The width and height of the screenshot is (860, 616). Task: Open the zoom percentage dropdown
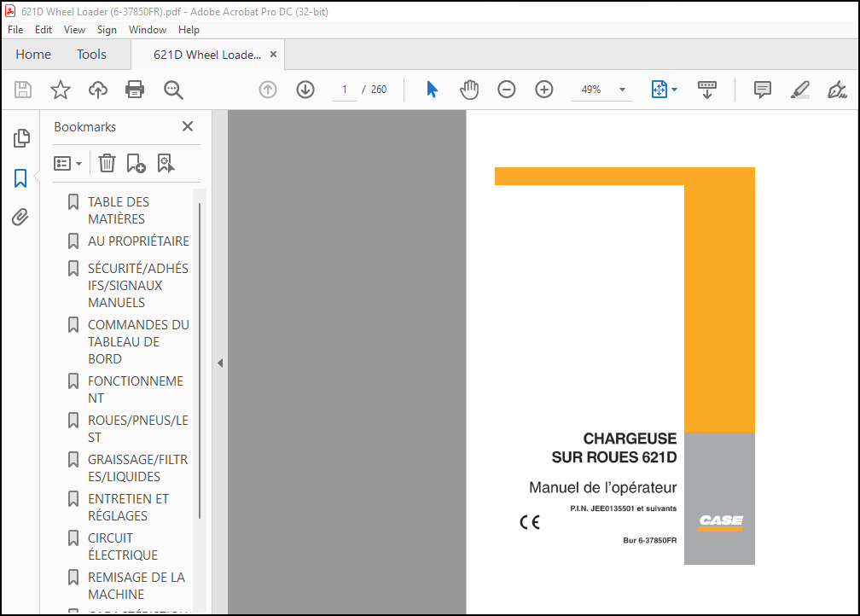(x=622, y=90)
